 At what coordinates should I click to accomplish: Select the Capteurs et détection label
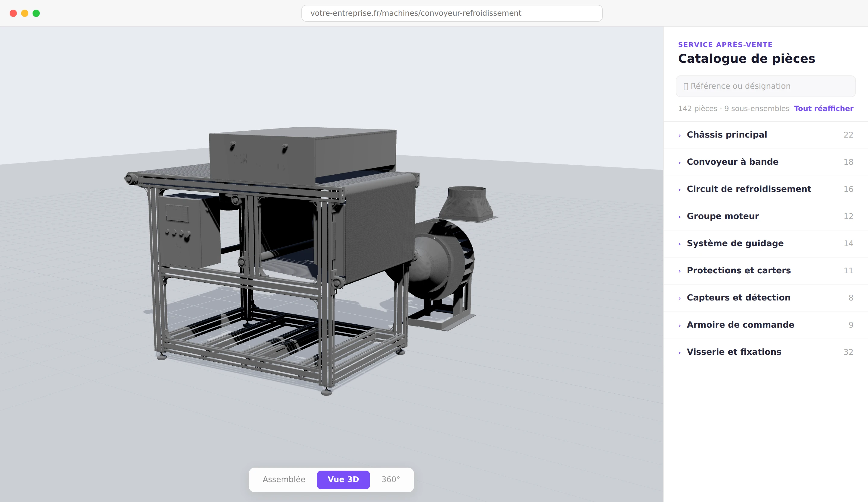click(738, 297)
